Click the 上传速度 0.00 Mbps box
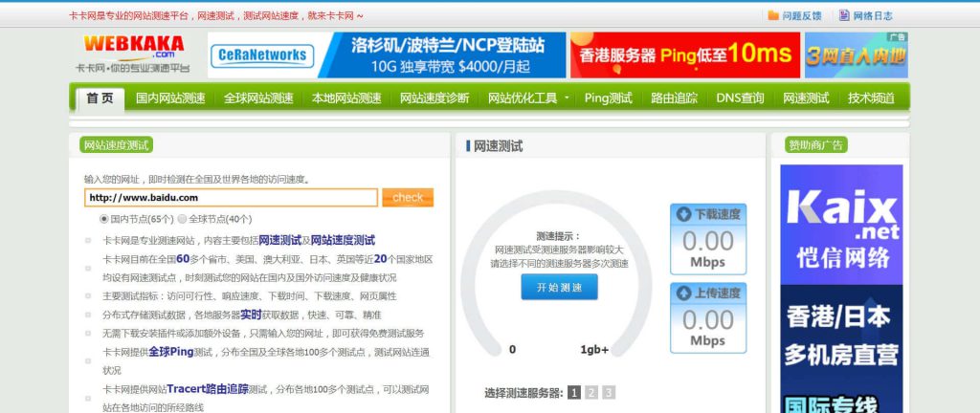This screenshot has height=413, width=980. (708, 317)
